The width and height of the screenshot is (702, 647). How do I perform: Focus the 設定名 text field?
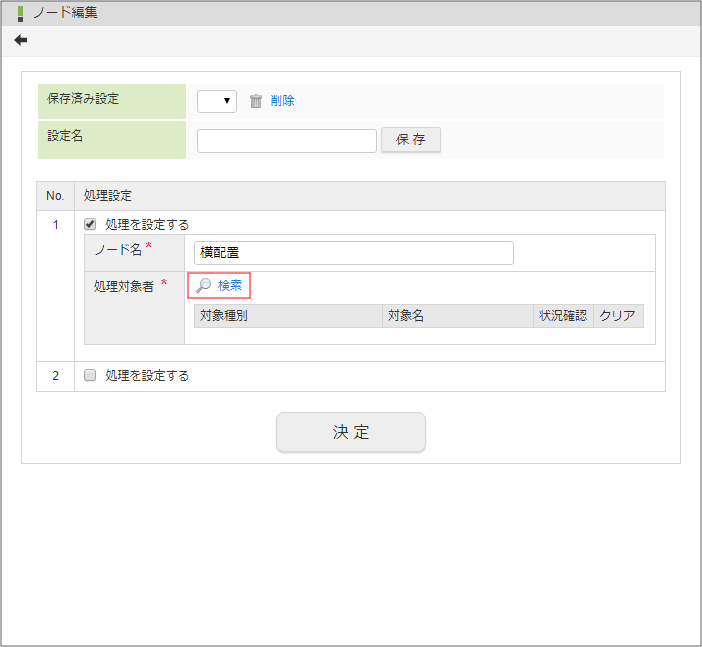[x=287, y=141]
